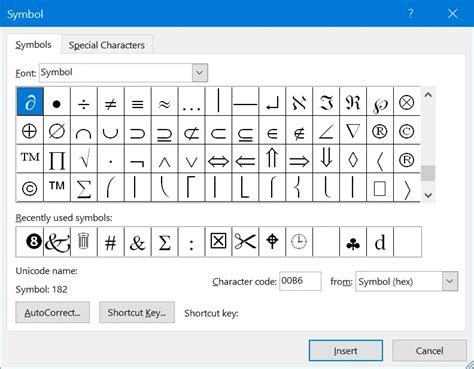The image size is (474, 369).
Task: Select the trash can recent symbol
Action: (84, 242)
